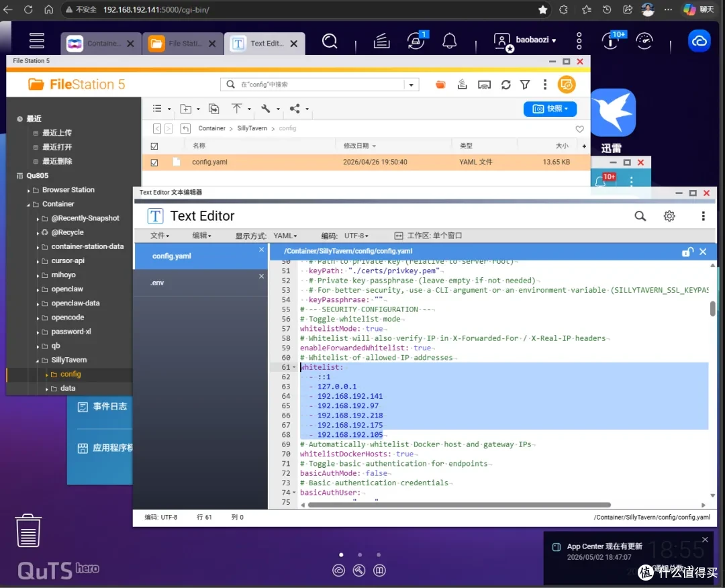Click the File Station copy icon

213,109
